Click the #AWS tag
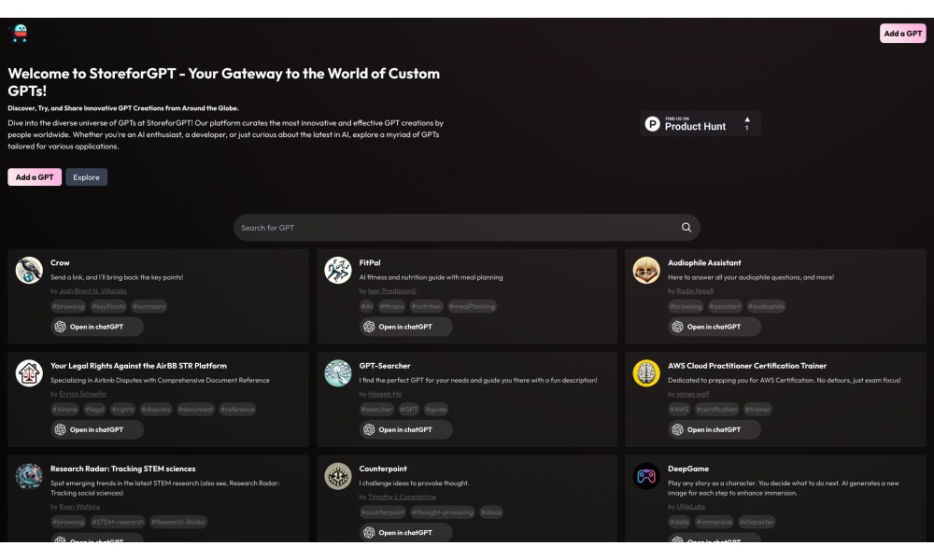Screen dimensions: 934x560 pos(679,410)
